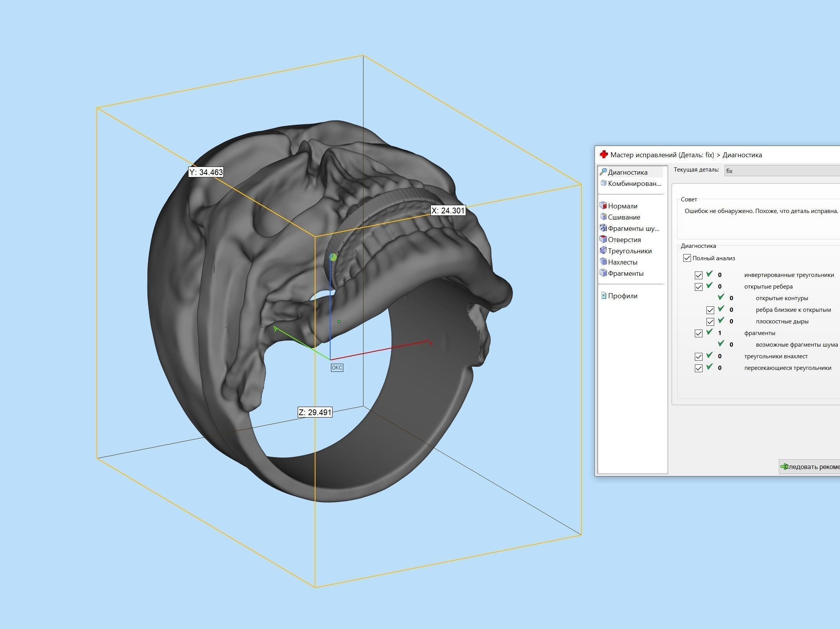840x629 pixels.
Task: Toggle the Полный анализ checkbox
Action: (687, 258)
